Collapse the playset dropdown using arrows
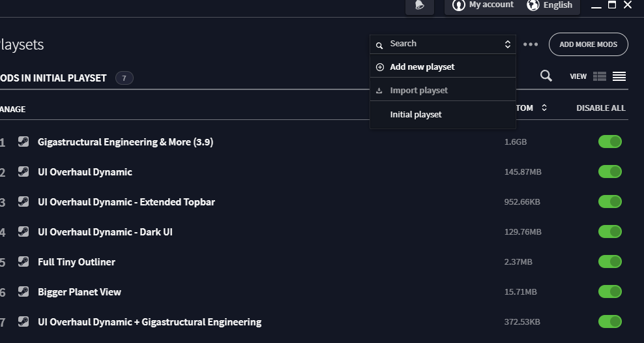The width and height of the screenshot is (644, 343). click(508, 44)
